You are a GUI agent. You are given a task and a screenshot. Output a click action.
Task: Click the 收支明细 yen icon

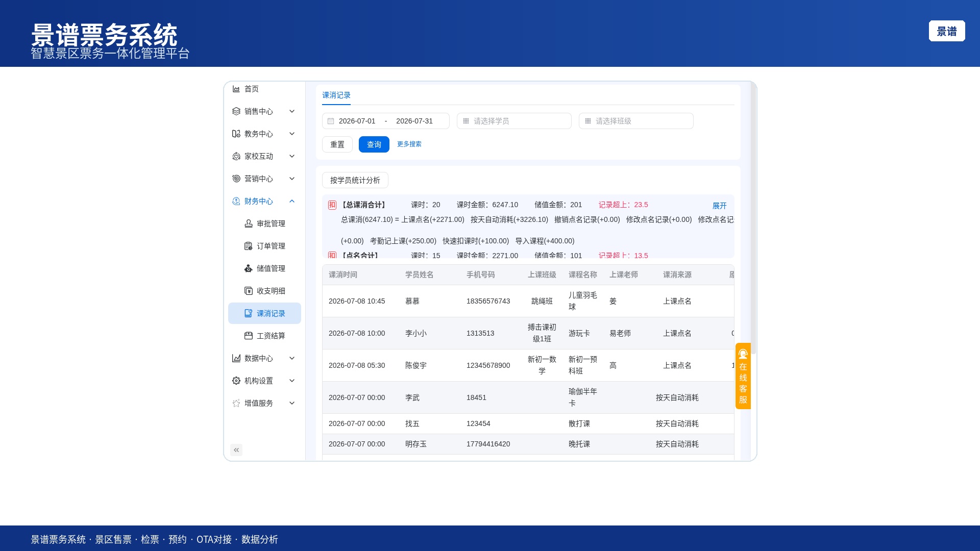pyautogui.click(x=249, y=291)
